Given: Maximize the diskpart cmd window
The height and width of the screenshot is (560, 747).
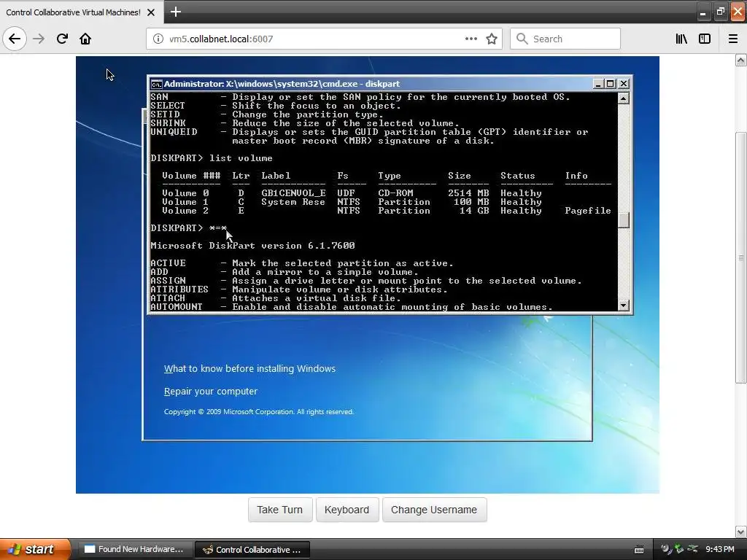Looking at the screenshot, I should pos(611,84).
